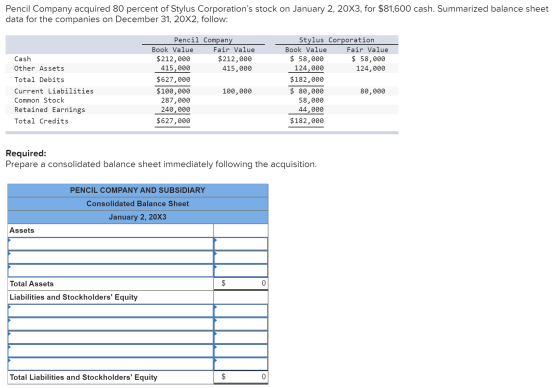Viewport: 560px width, 388px height.
Task: Click Stylus Corporation 'Fair Value' column header
Action: (368, 50)
